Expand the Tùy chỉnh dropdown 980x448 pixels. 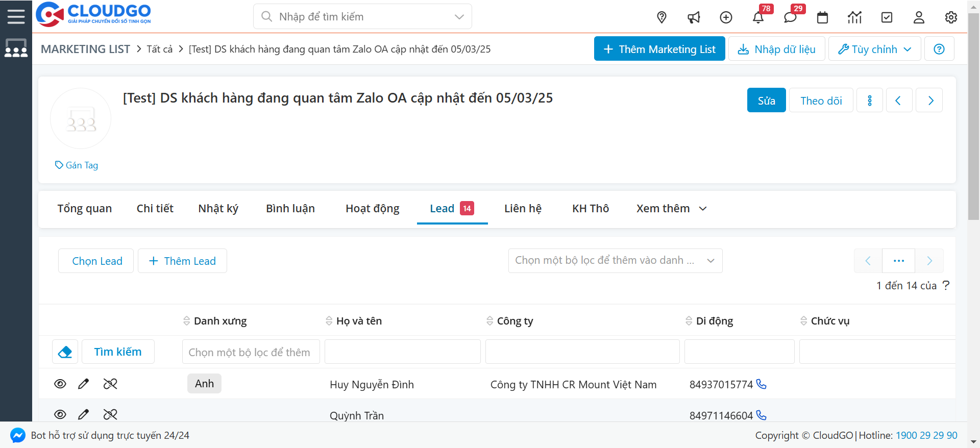pyautogui.click(x=874, y=49)
